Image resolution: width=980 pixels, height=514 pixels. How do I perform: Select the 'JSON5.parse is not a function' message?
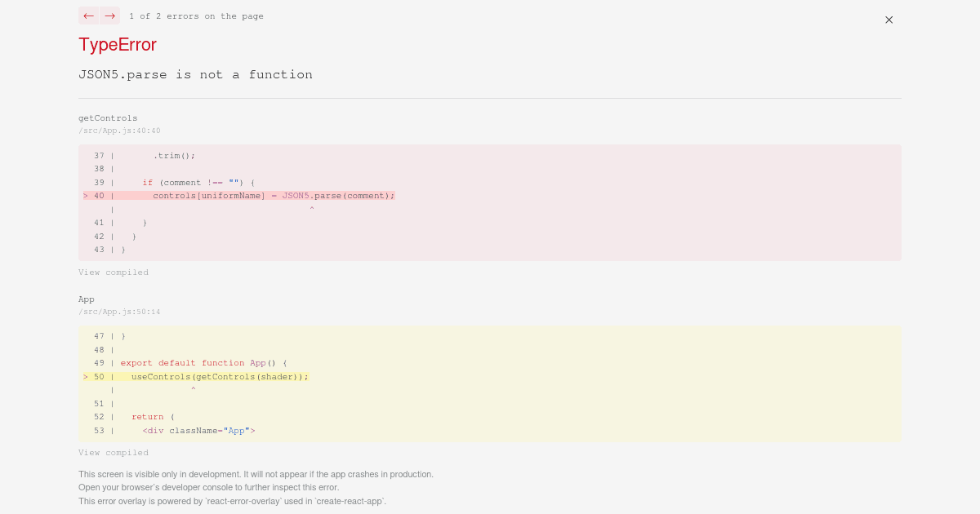(195, 74)
